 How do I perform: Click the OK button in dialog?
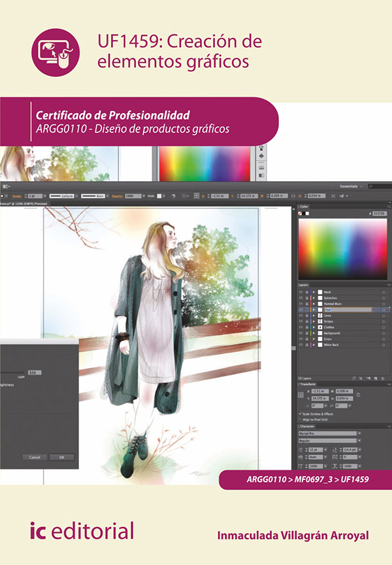pos(61,457)
